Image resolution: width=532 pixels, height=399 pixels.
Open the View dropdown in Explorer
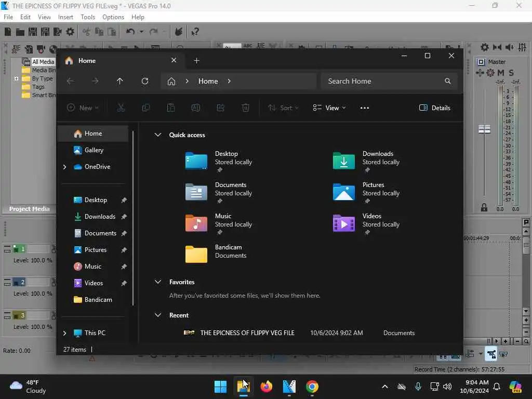(329, 108)
